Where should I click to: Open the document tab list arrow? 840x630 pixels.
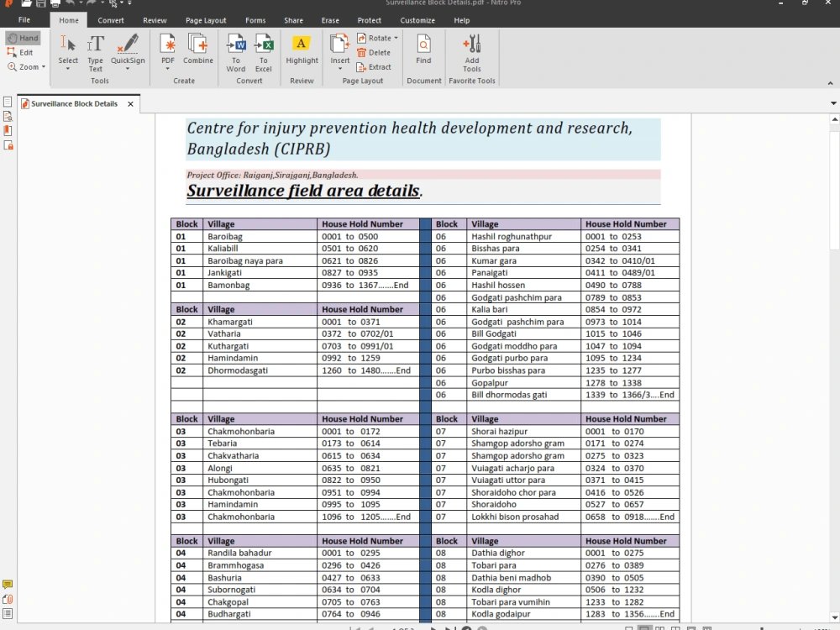point(833,103)
